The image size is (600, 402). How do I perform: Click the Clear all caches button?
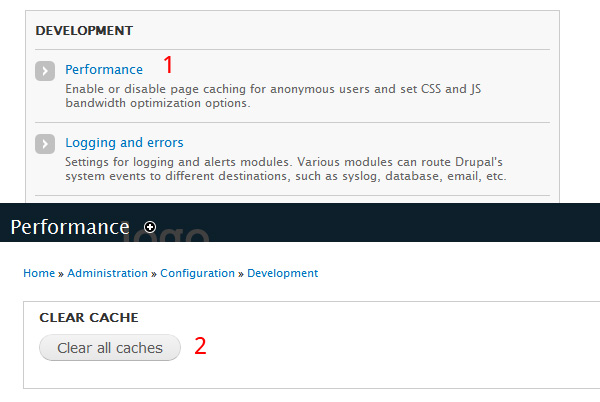pos(110,348)
